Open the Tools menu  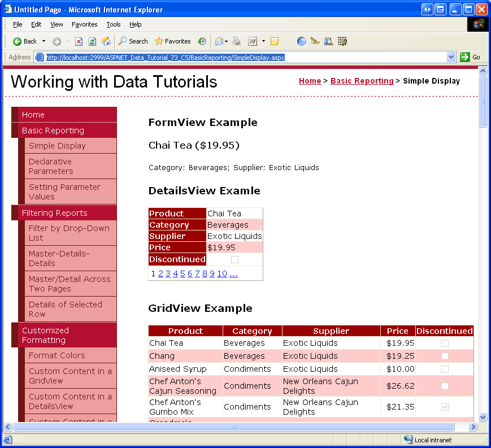click(114, 24)
